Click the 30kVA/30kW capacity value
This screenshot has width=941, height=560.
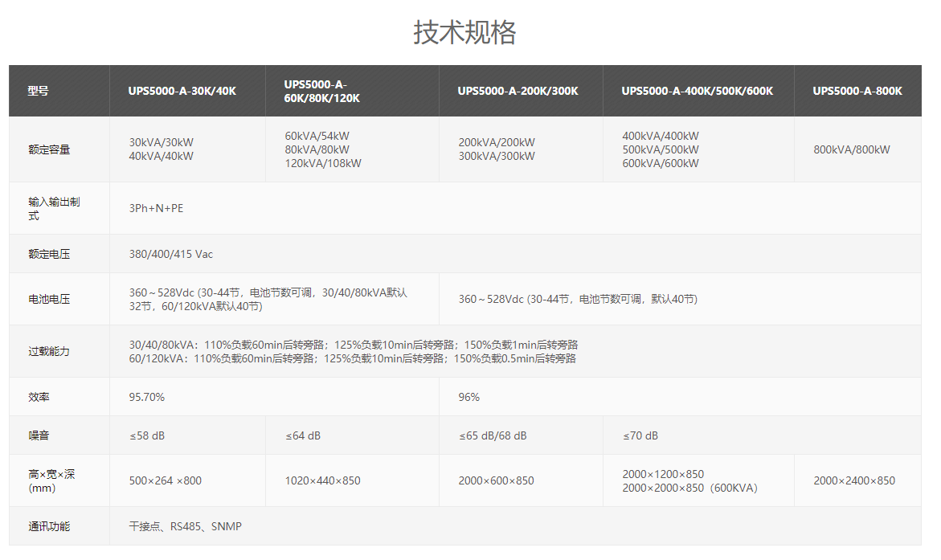[161, 142]
